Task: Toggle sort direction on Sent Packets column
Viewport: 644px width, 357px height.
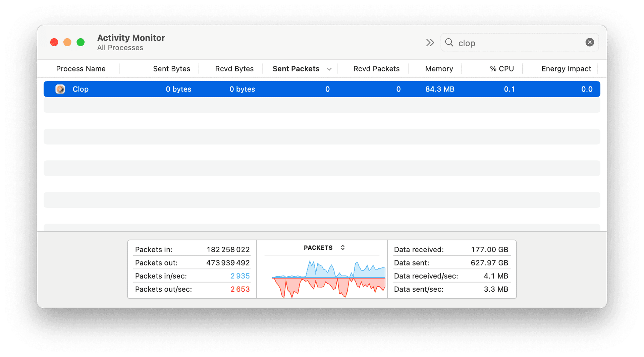Action: pos(296,68)
